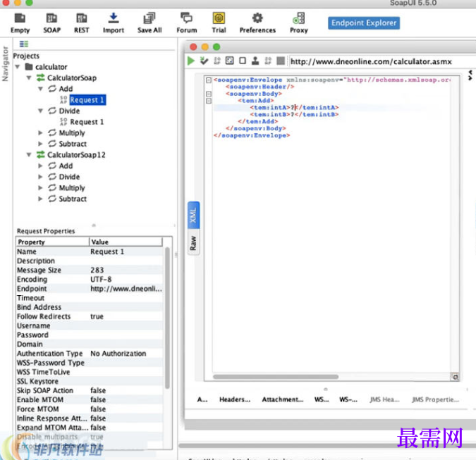Click the recreate default request icon
Image resolution: width=476 pixels, height=460 pixels.
point(229,61)
